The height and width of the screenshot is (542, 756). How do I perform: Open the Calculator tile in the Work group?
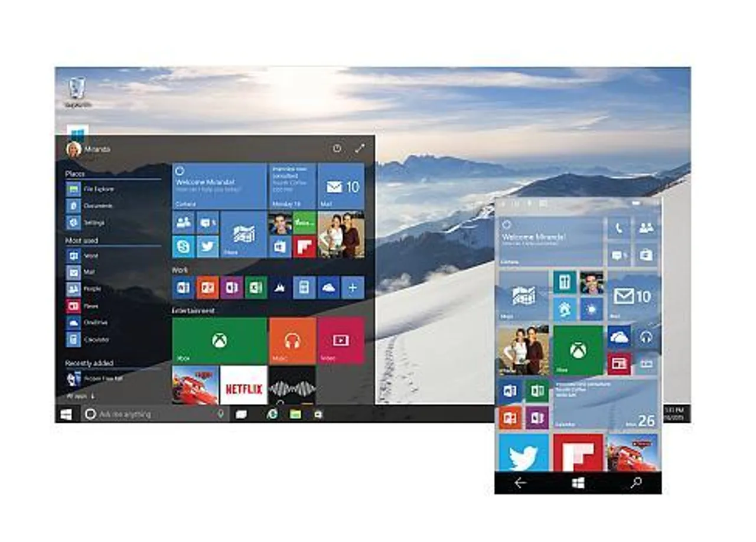click(x=304, y=288)
